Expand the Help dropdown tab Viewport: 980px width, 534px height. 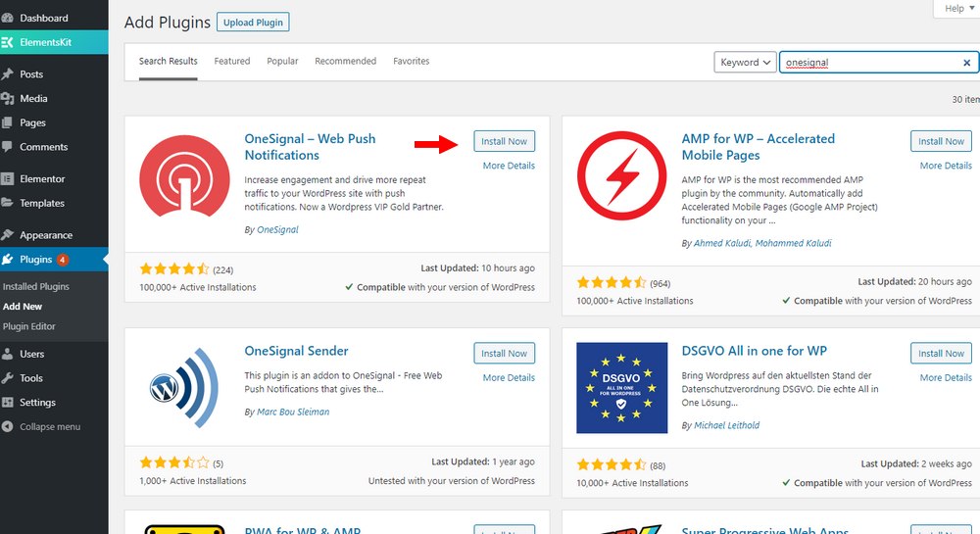click(x=959, y=8)
